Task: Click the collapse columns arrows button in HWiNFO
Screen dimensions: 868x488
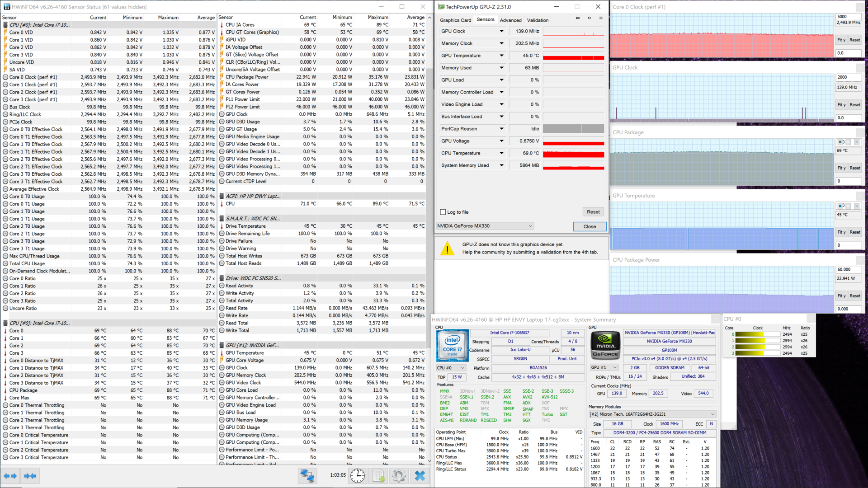Action: [x=30, y=476]
